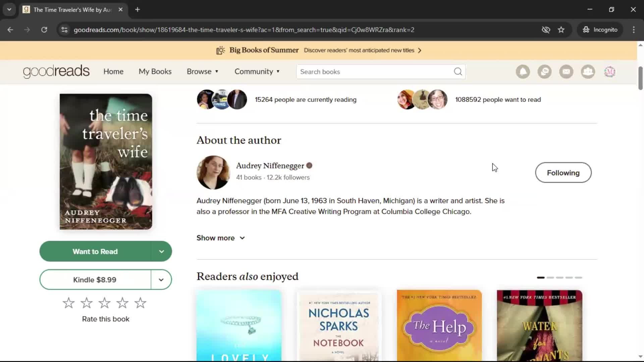Click the Incognito indicator
This screenshot has height=362, width=644.
[600, 30]
